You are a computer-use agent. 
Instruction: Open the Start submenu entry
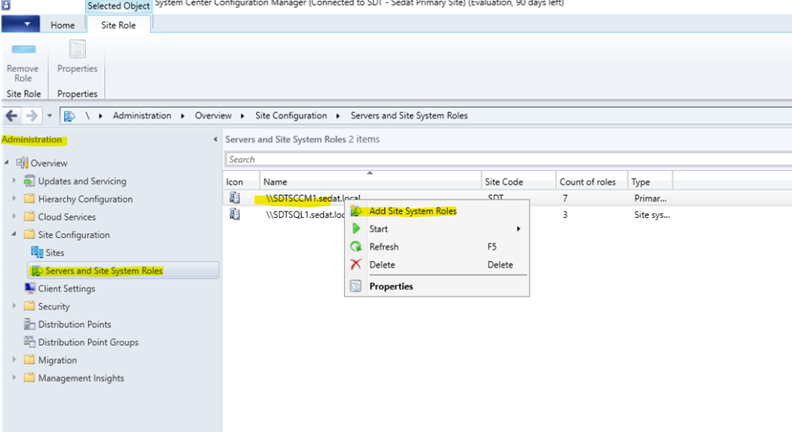pos(436,229)
